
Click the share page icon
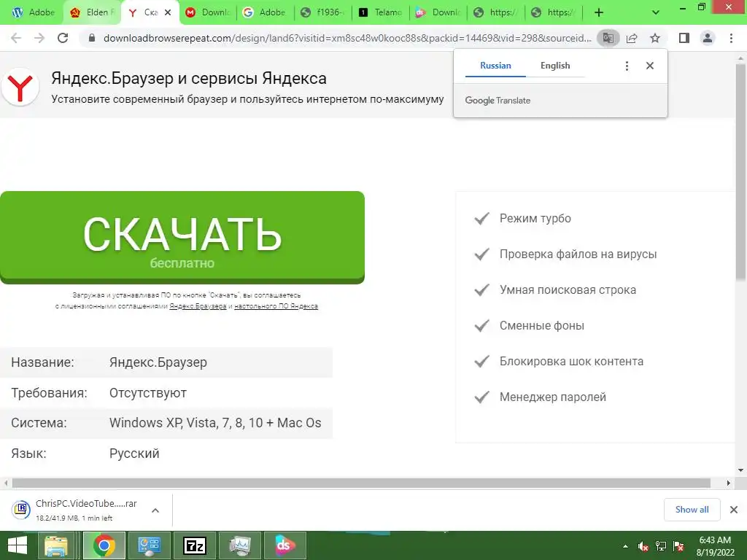coord(632,38)
